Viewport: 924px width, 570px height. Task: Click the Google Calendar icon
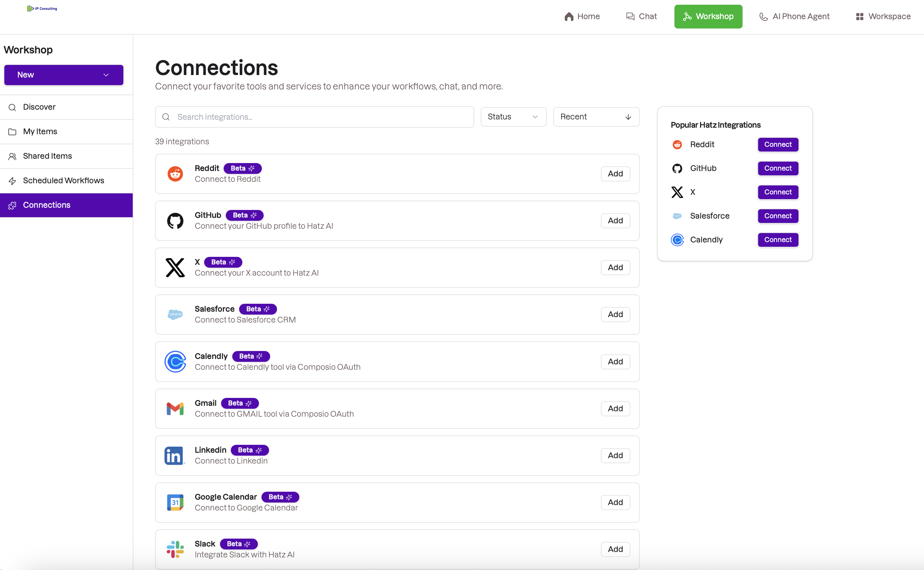coord(175,503)
